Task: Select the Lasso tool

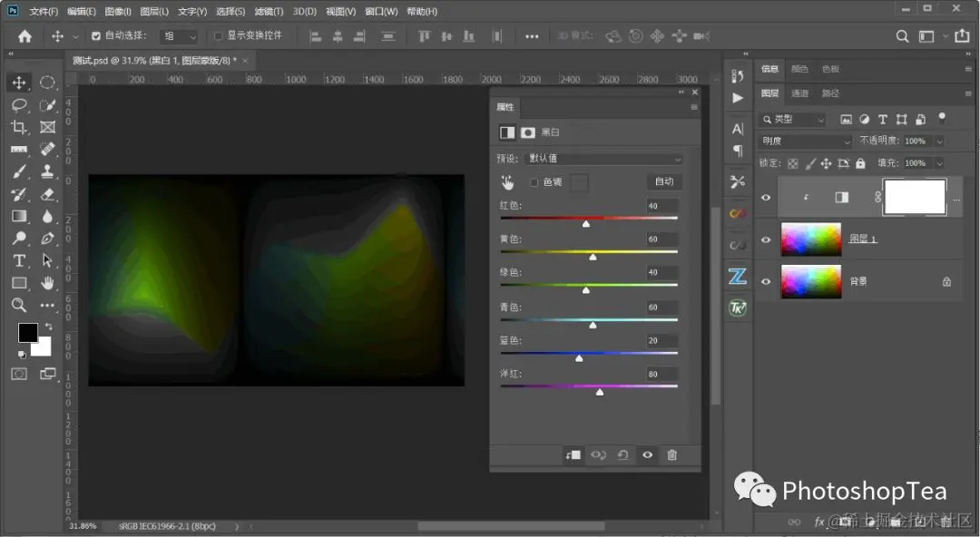Action: tap(19, 105)
